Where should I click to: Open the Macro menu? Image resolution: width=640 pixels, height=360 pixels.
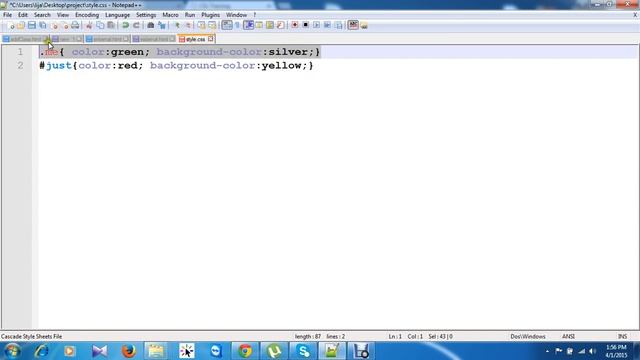pyautogui.click(x=170, y=15)
